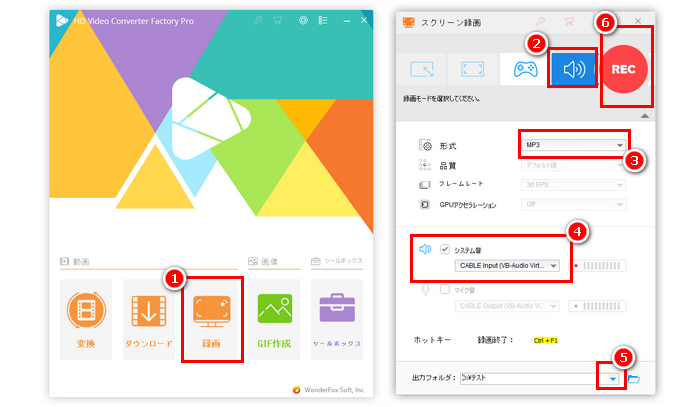The width and height of the screenshot is (700, 407).
Task: Open the 録画 screen recorder module
Action: tap(212, 319)
